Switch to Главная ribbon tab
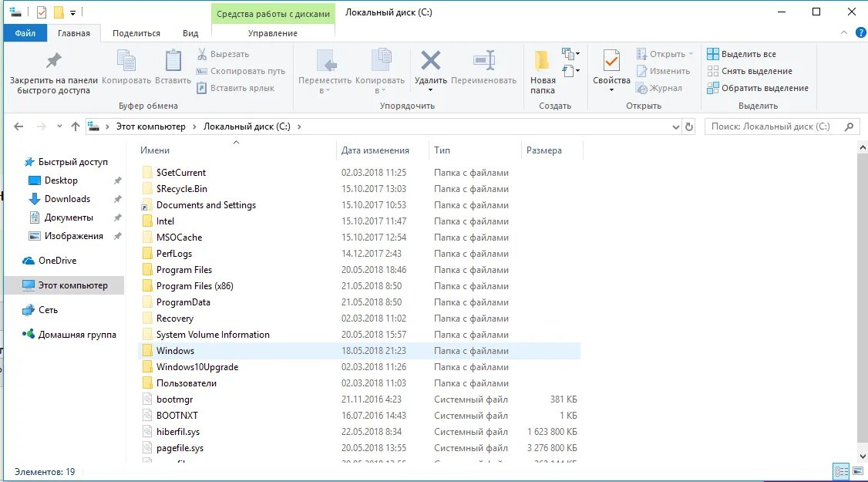This screenshot has height=482, width=868. 74,33
